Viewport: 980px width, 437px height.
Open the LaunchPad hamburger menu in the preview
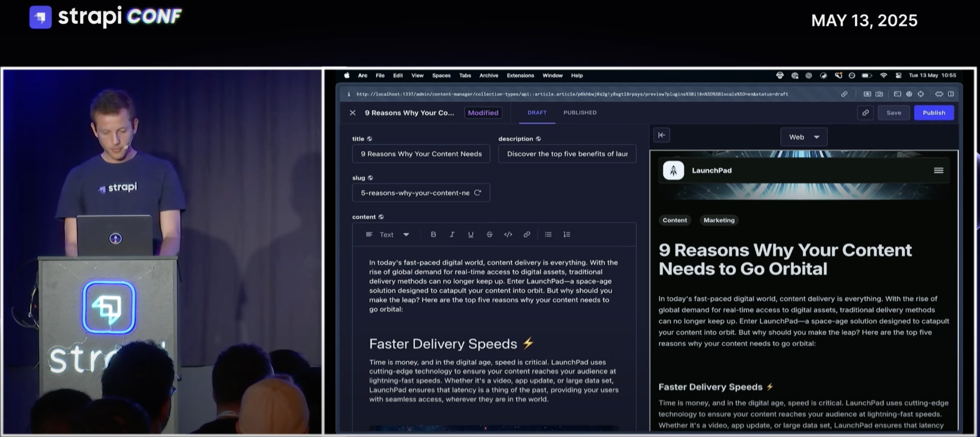(x=938, y=171)
